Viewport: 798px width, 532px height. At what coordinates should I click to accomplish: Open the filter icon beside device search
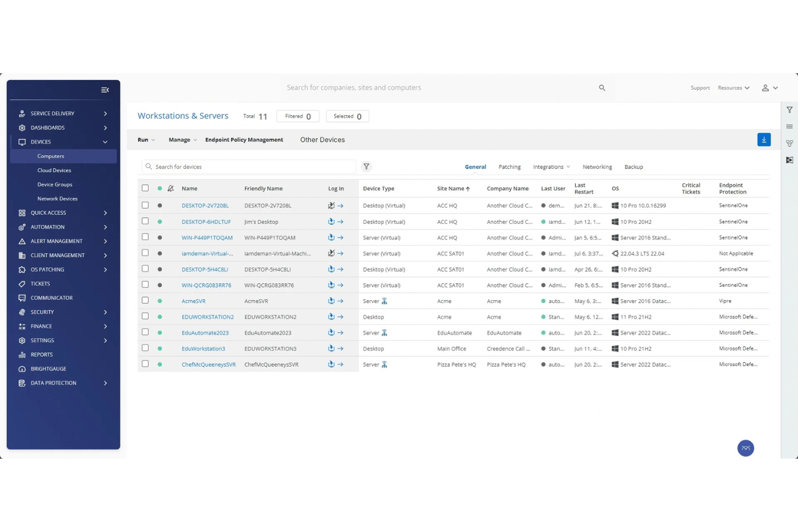click(x=367, y=167)
